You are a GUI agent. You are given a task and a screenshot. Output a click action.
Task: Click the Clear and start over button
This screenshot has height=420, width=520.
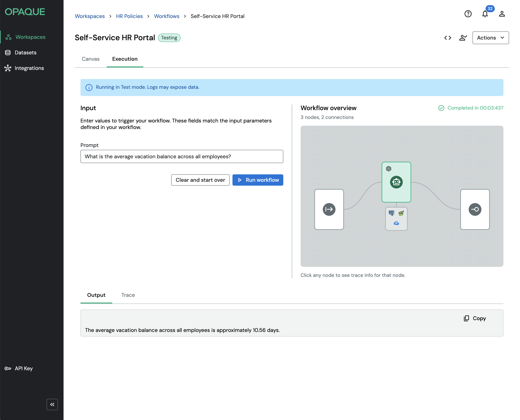200,180
